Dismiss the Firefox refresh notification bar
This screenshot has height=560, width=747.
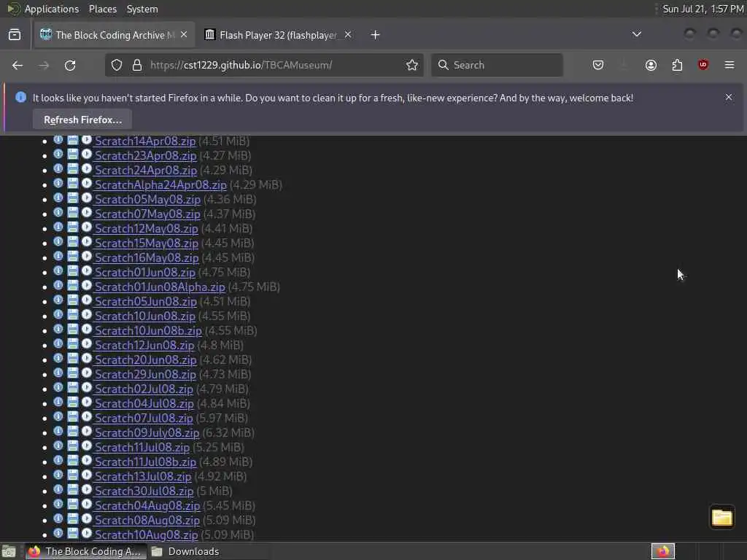(x=729, y=97)
